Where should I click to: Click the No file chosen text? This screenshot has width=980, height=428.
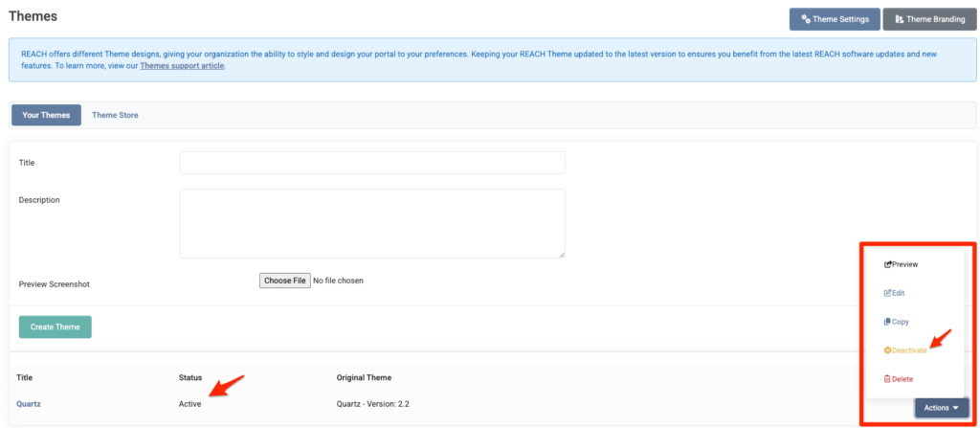pos(338,281)
